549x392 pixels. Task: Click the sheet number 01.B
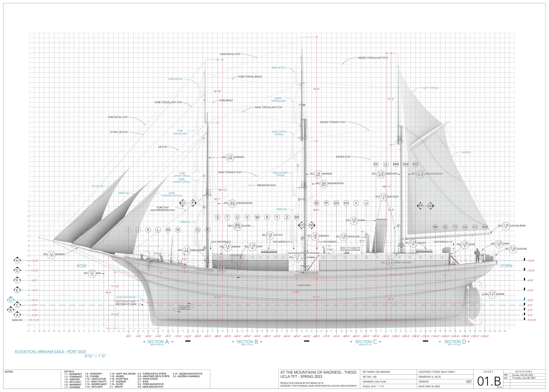pos(489,381)
